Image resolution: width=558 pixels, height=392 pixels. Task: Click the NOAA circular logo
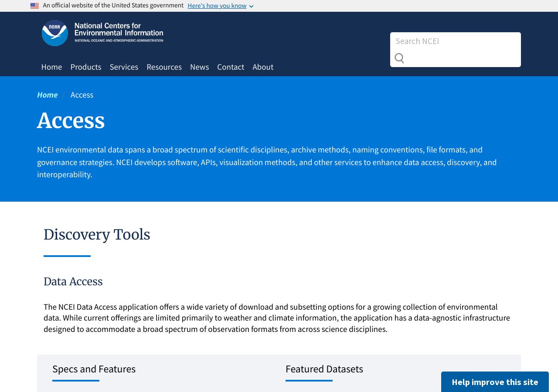point(55,33)
